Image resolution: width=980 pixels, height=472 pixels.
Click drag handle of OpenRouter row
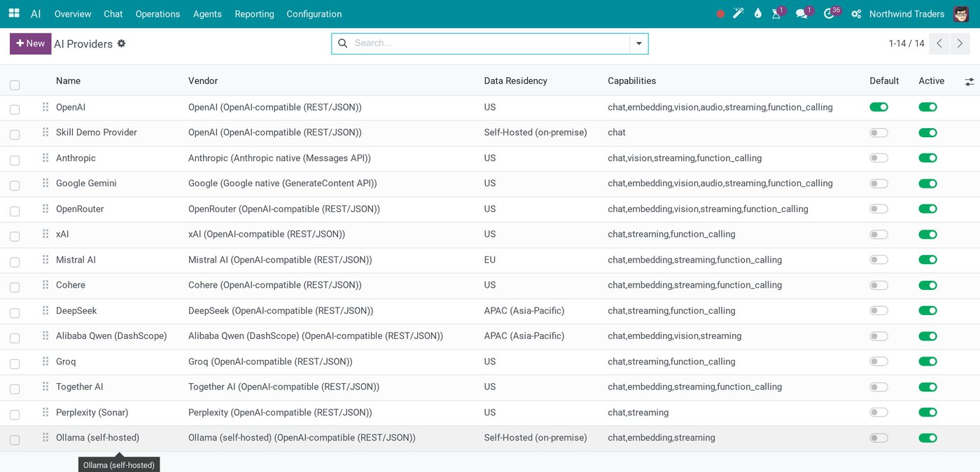point(45,209)
